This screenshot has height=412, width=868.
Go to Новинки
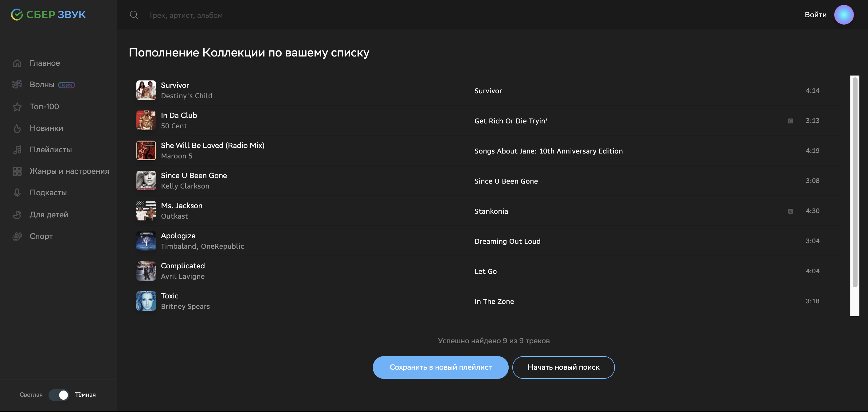(x=46, y=128)
